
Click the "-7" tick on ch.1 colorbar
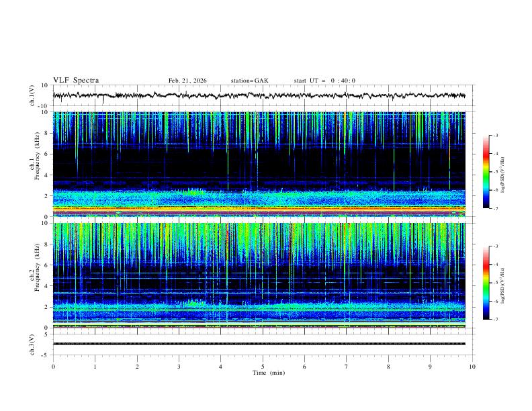(x=495, y=208)
